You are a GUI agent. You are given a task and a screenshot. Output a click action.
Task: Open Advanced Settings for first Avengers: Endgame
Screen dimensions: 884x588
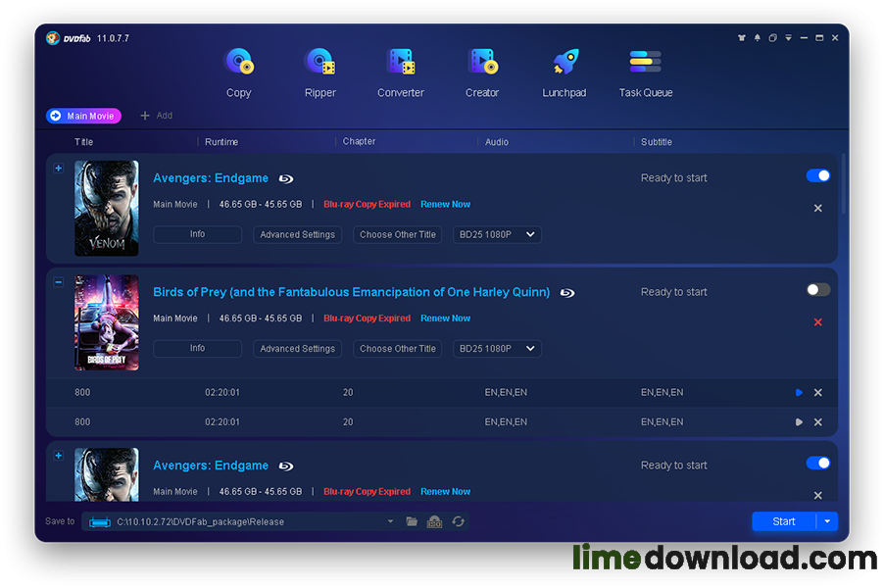click(x=297, y=235)
